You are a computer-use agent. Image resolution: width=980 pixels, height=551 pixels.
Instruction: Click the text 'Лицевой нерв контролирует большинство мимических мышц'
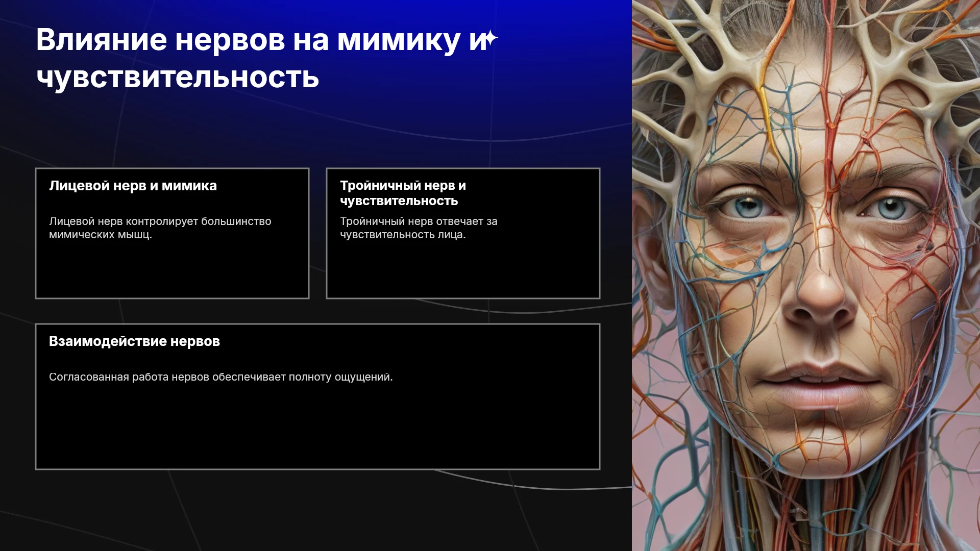point(160,228)
